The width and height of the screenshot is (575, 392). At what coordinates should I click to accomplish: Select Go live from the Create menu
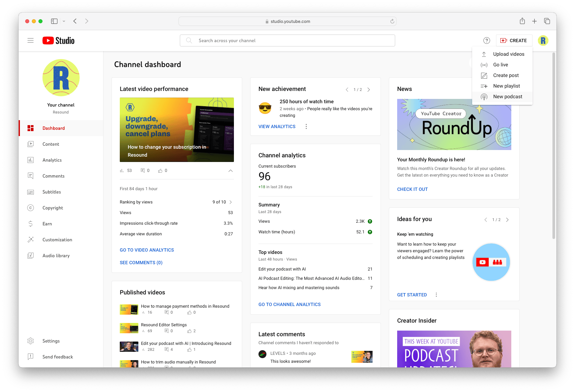pyautogui.click(x=501, y=65)
